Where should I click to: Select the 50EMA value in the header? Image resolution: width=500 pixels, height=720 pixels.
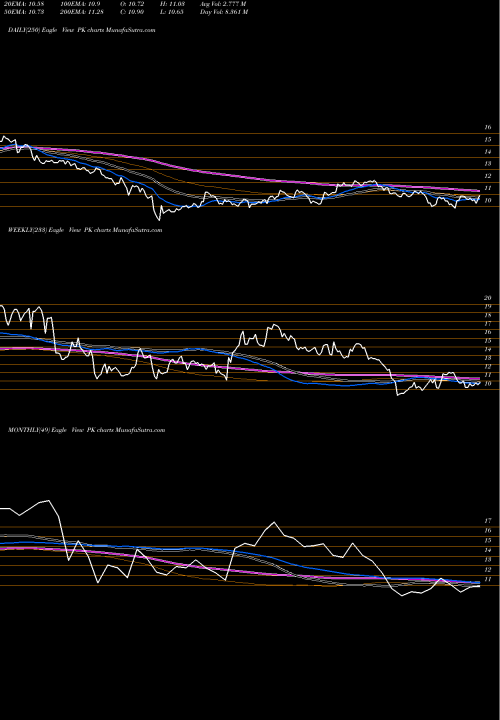coord(22,12)
